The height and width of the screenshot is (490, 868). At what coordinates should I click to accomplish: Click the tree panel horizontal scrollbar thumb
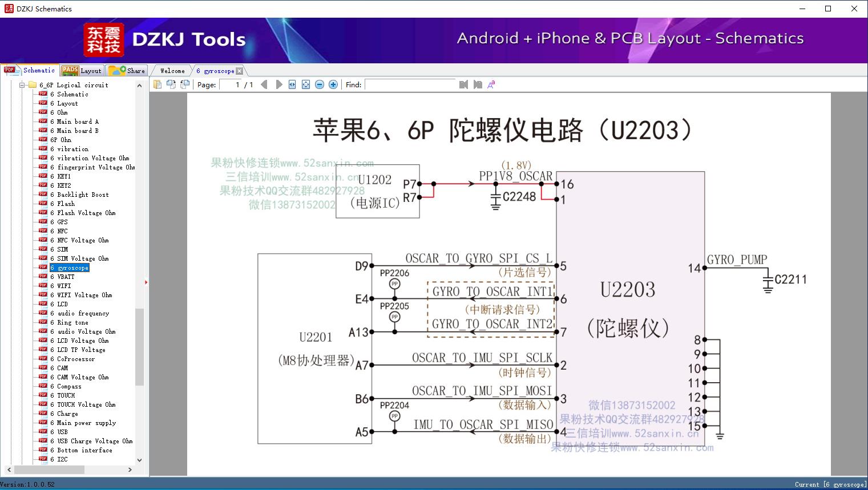pos(50,469)
